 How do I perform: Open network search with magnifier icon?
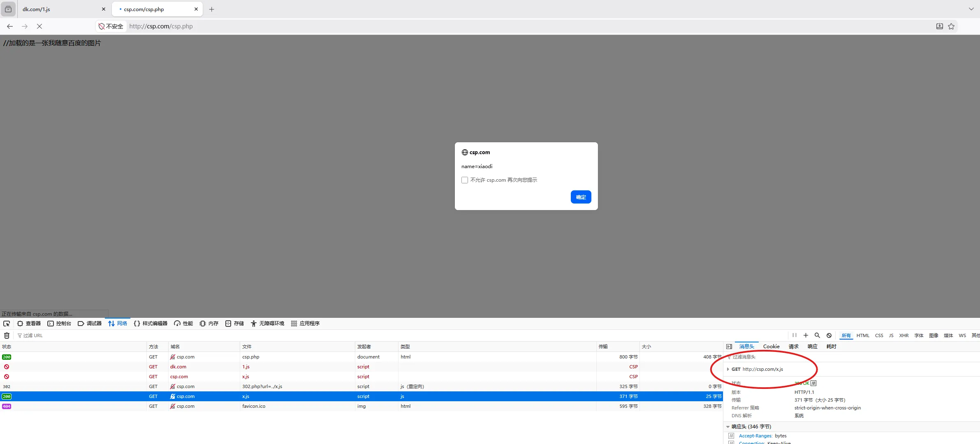(x=817, y=335)
